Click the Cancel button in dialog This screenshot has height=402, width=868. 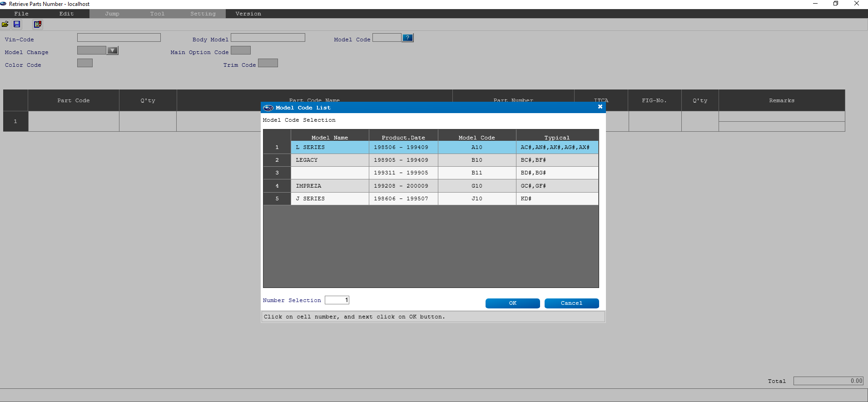click(x=571, y=303)
